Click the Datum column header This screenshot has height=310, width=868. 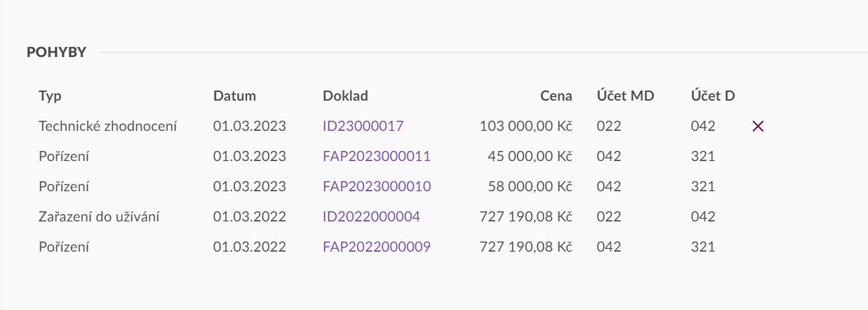tap(235, 96)
